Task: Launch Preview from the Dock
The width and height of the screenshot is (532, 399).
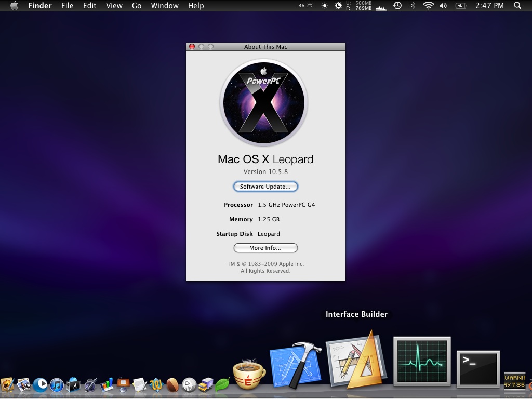Action: [x=24, y=384]
